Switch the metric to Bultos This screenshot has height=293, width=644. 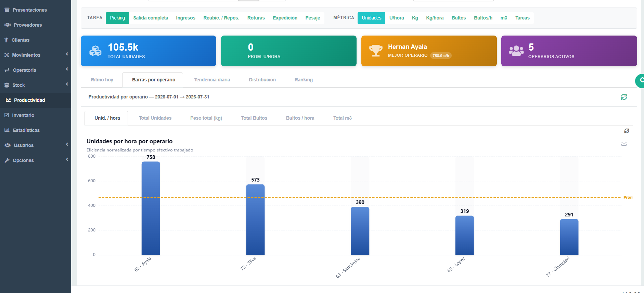[x=459, y=18]
